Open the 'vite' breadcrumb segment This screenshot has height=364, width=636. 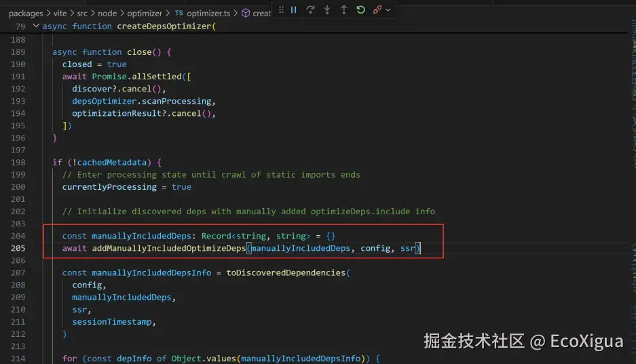[x=60, y=14]
